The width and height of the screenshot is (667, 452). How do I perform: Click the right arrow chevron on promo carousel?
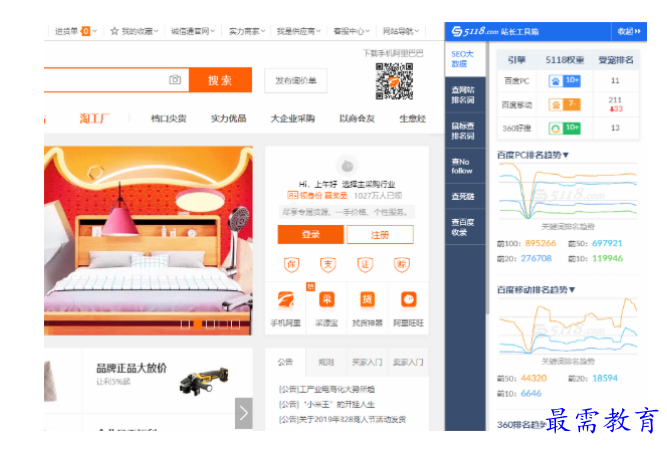(244, 413)
